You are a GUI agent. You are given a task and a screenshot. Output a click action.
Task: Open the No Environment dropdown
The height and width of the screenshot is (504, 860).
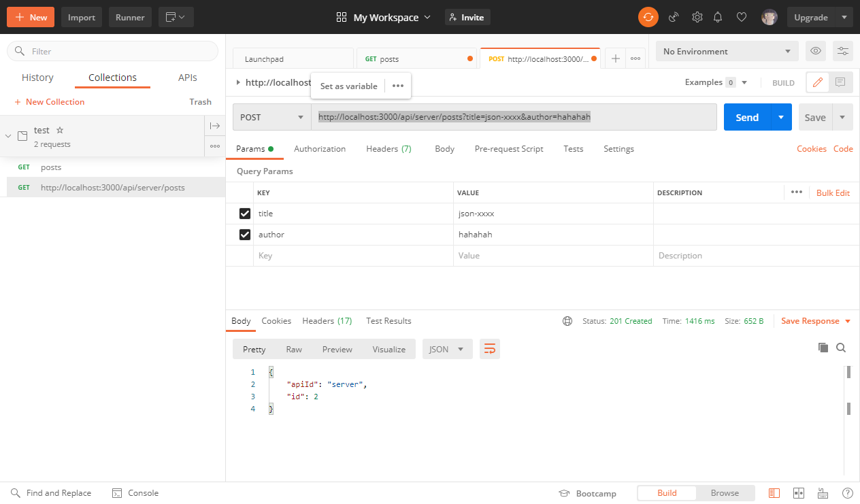coord(727,51)
